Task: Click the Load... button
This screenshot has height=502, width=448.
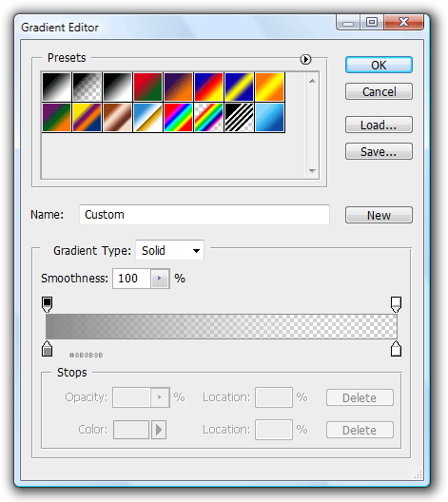Action: (379, 125)
